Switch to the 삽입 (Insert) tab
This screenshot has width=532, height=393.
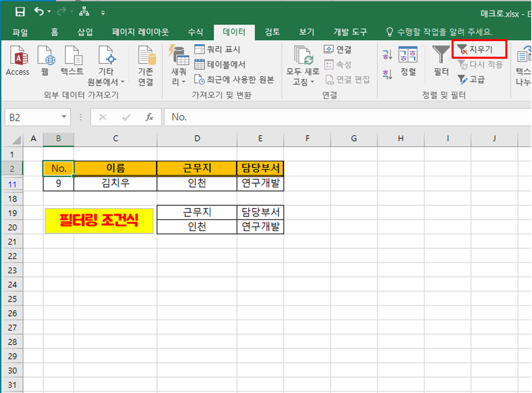[x=85, y=32]
